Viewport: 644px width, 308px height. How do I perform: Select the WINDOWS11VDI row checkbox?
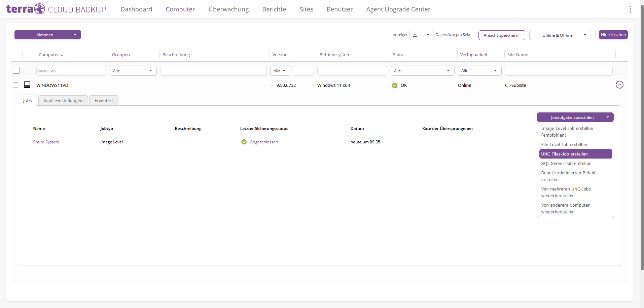(15, 85)
